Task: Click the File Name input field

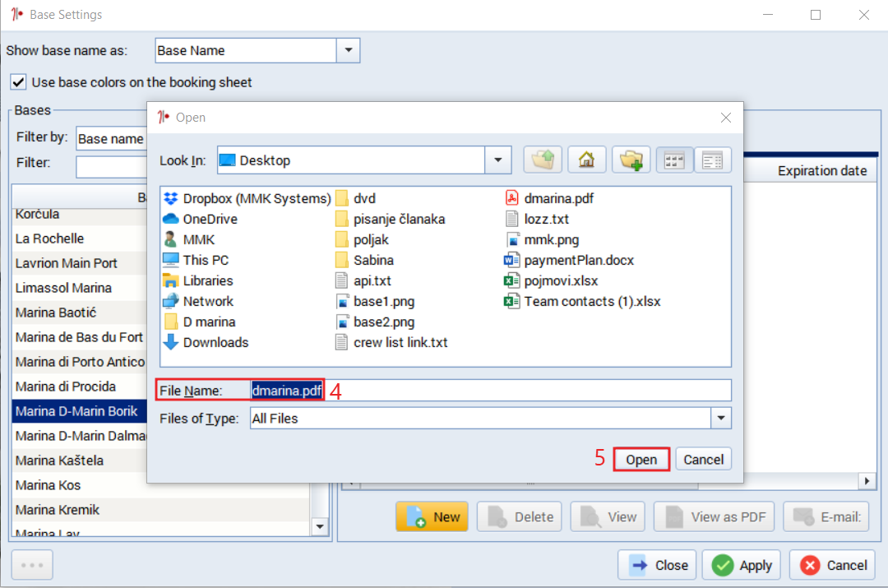Action: (x=491, y=391)
